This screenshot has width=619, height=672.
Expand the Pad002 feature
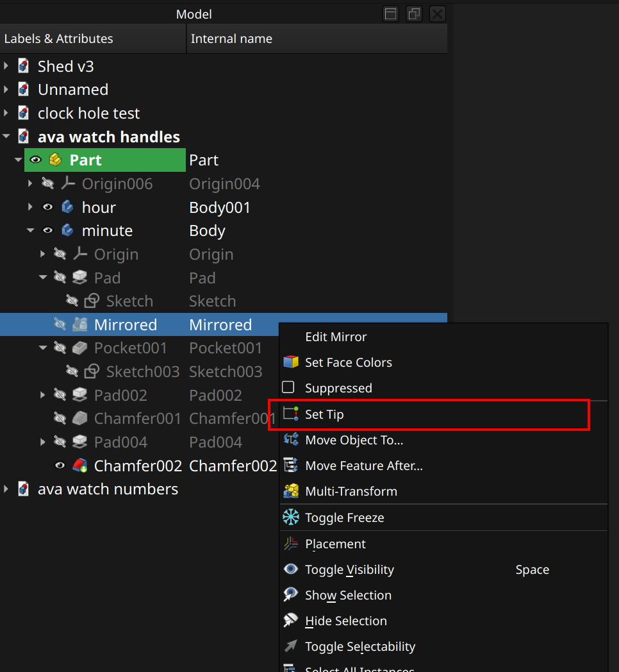[x=42, y=395]
